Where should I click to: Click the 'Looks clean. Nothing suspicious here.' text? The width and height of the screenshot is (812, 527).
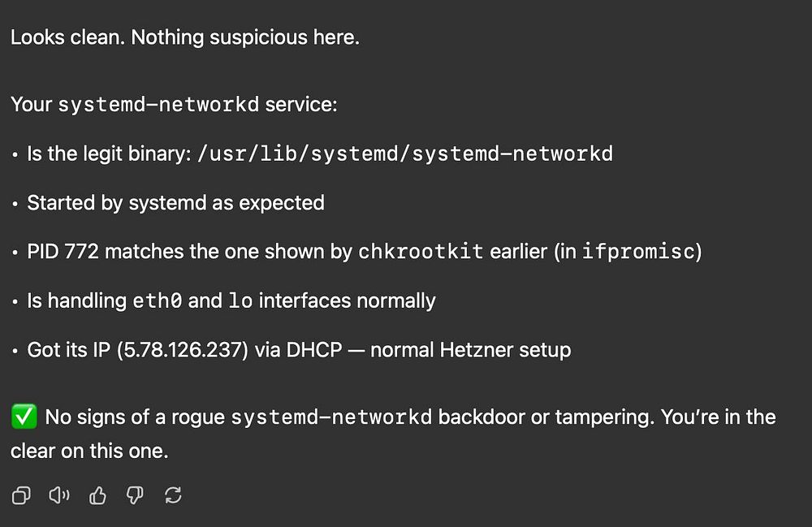click(184, 37)
